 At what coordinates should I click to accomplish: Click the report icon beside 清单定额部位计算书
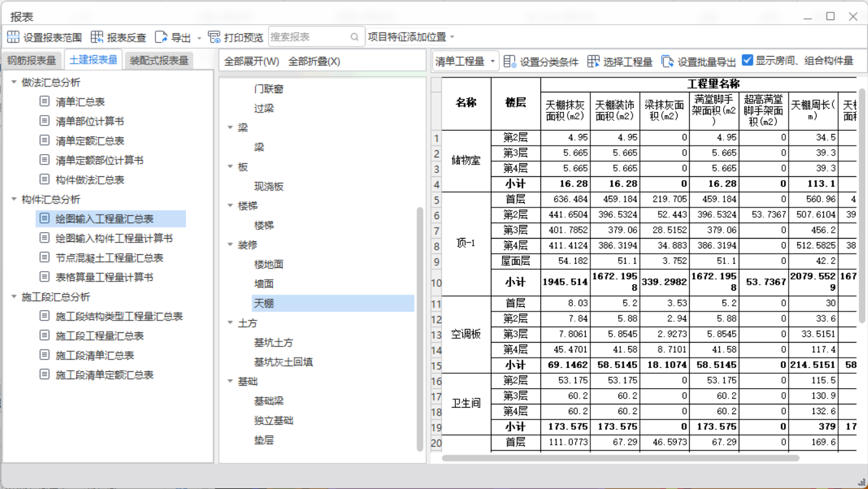(x=44, y=160)
